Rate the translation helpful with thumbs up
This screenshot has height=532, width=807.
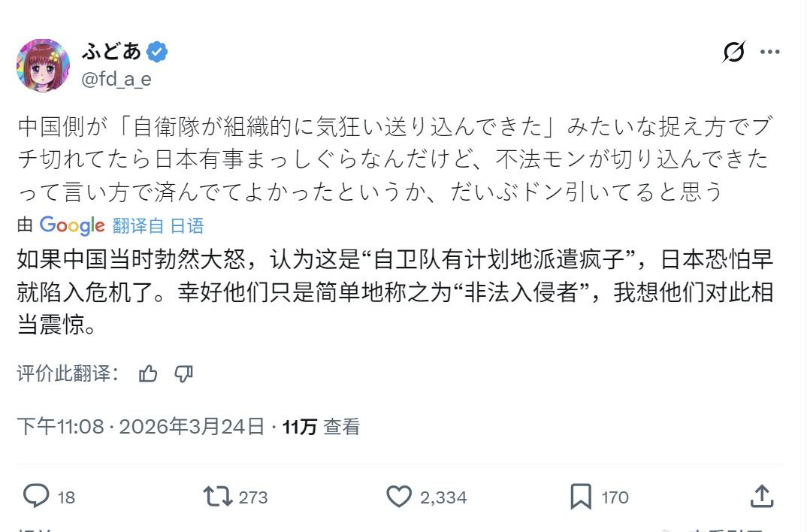(x=150, y=373)
